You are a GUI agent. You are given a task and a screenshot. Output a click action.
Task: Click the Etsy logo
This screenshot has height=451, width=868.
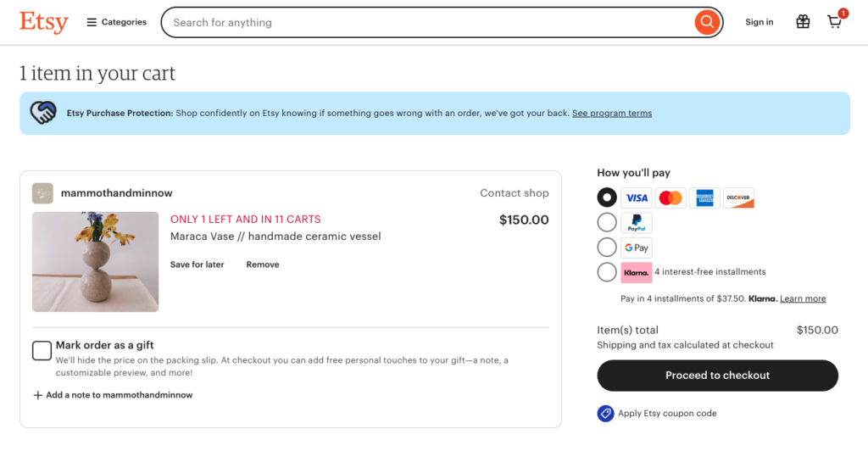click(x=44, y=22)
